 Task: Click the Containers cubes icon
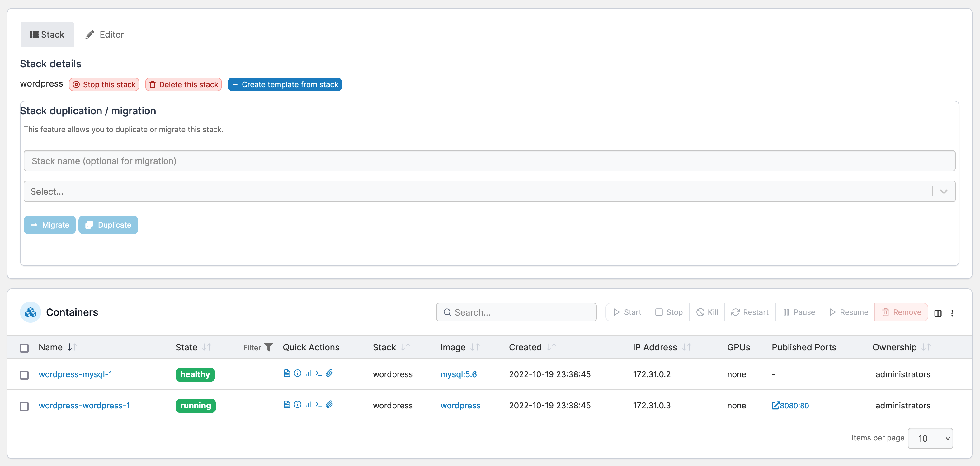coord(31,312)
